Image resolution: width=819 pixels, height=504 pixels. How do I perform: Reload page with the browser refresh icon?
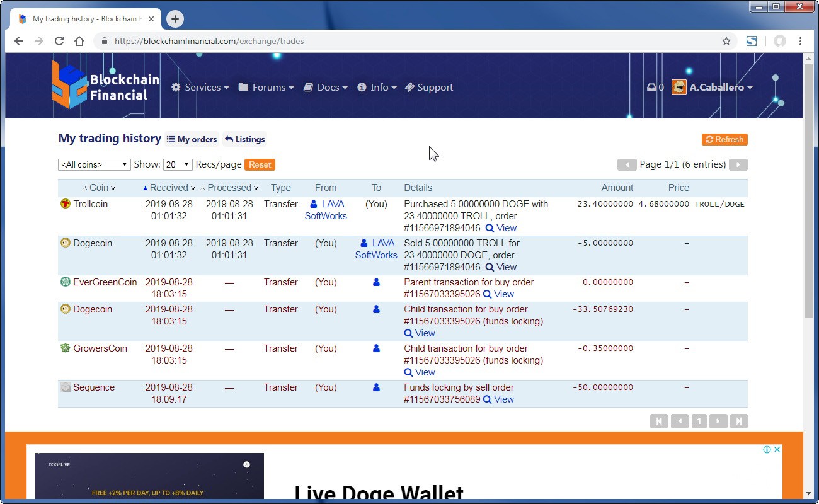pos(59,41)
